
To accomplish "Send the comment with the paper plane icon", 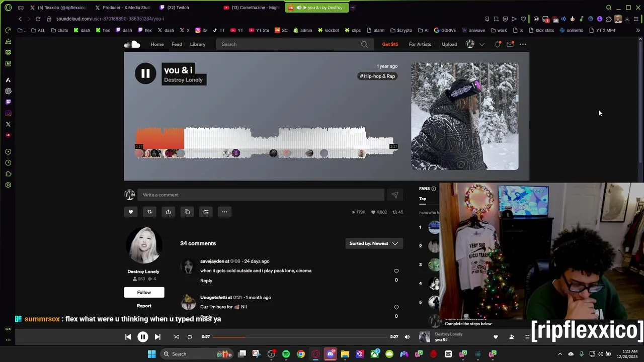I will coord(395,195).
